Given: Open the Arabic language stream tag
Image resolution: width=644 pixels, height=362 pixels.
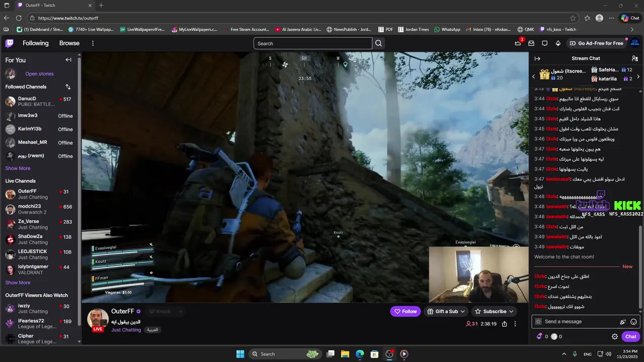Looking at the screenshot, I should pyautogui.click(x=152, y=330).
